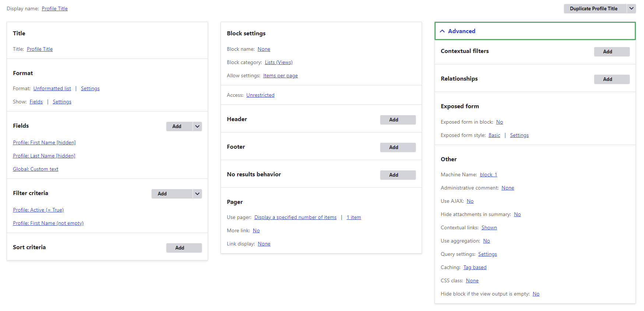
Task: Edit pager 1 item setting
Action: pos(354,217)
